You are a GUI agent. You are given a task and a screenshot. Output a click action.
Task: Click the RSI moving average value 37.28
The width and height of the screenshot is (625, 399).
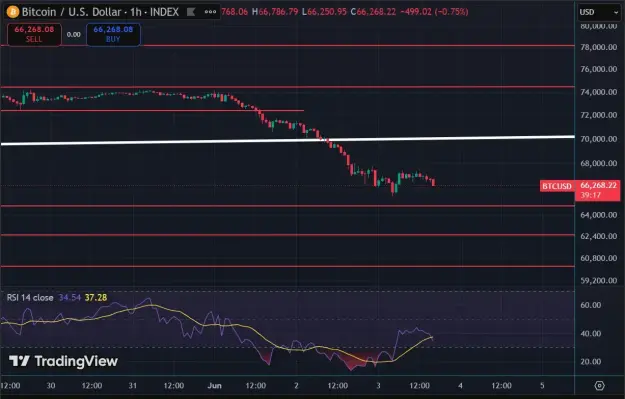click(96, 298)
